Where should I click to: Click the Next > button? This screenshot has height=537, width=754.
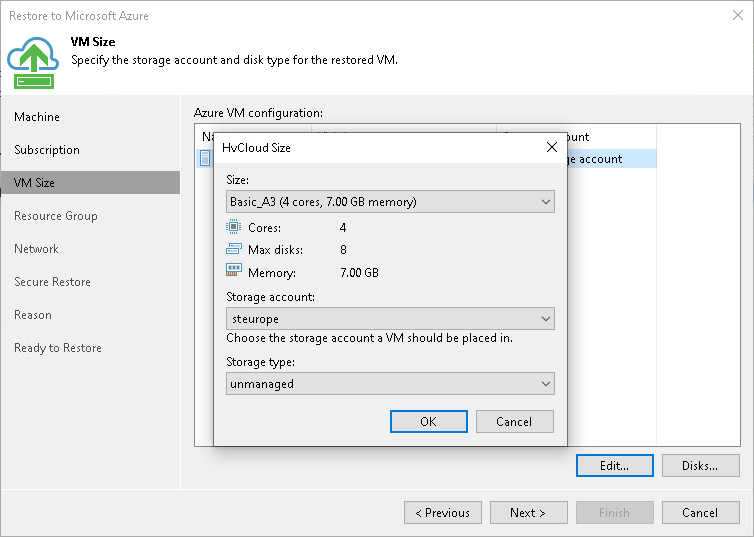[528, 513]
